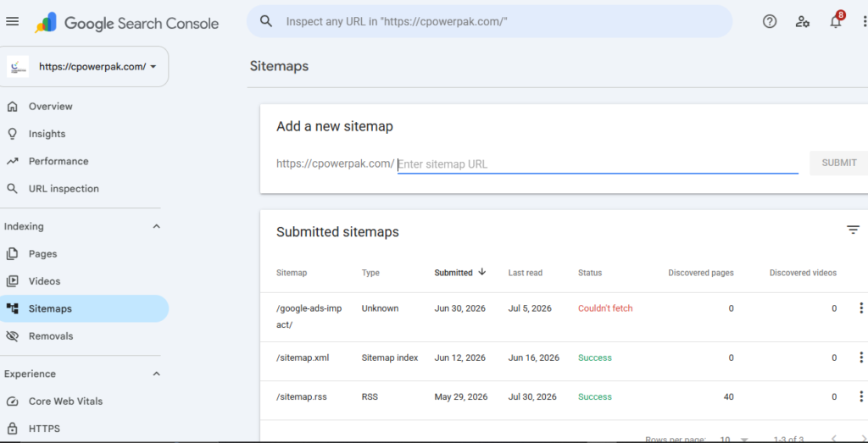Click the video icon beside Videos
This screenshot has width=868, height=443.
coord(12,281)
